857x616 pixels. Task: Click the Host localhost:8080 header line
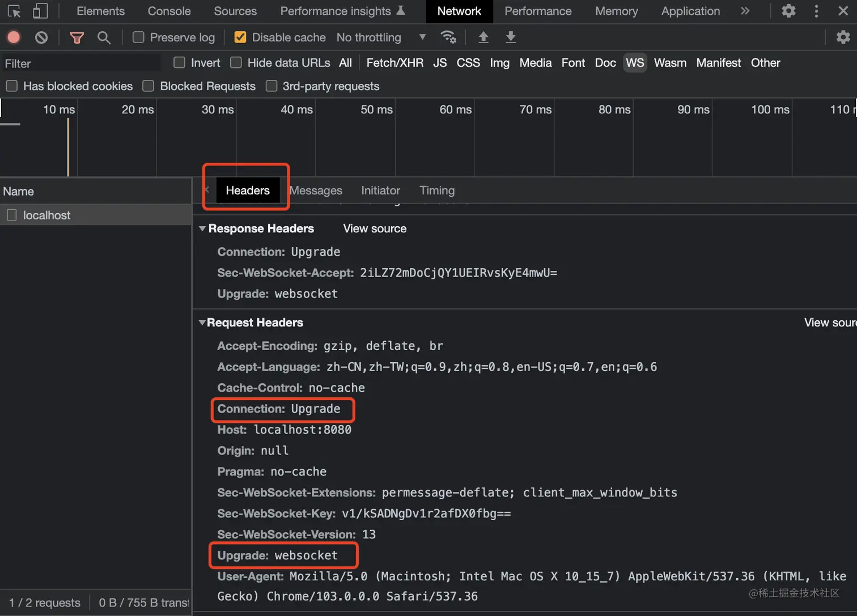click(x=284, y=430)
